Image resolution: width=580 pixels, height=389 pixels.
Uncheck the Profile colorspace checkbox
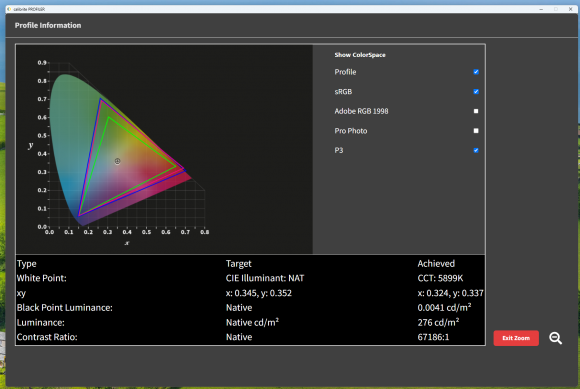point(476,72)
